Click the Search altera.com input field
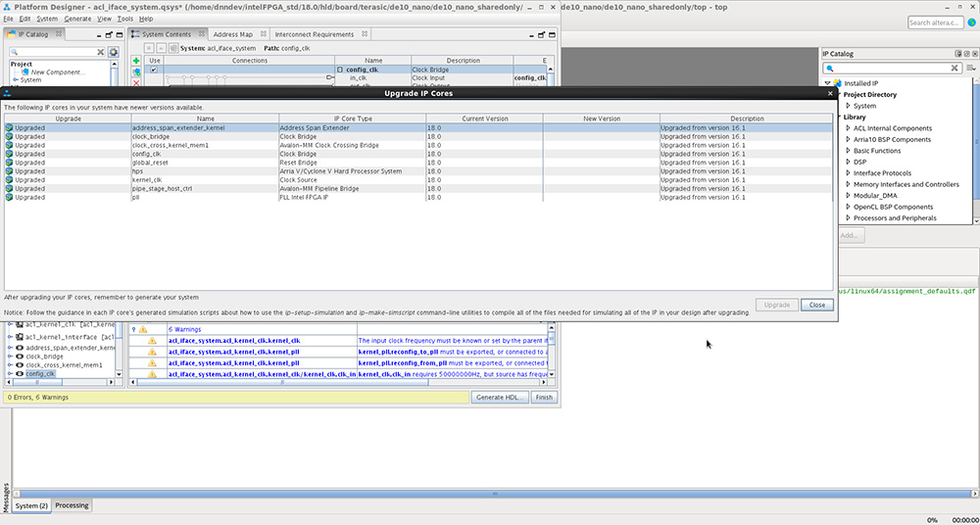This screenshot has height=525, width=980. (x=935, y=23)
